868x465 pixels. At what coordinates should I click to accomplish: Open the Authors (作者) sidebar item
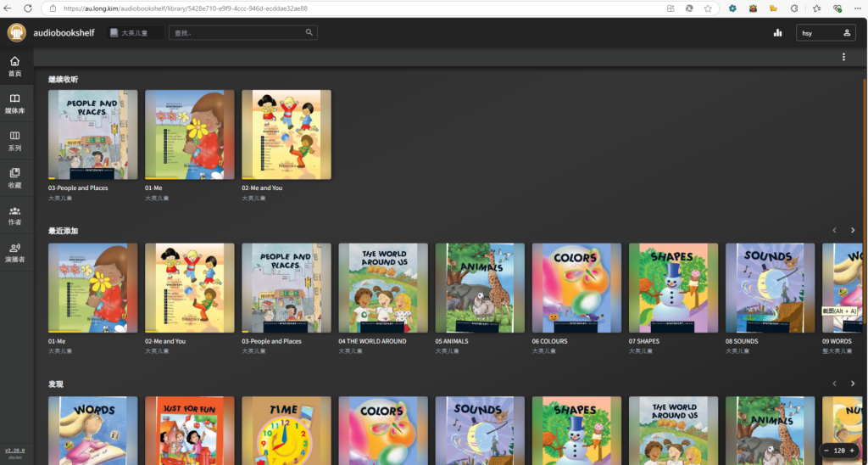point(15,215)
